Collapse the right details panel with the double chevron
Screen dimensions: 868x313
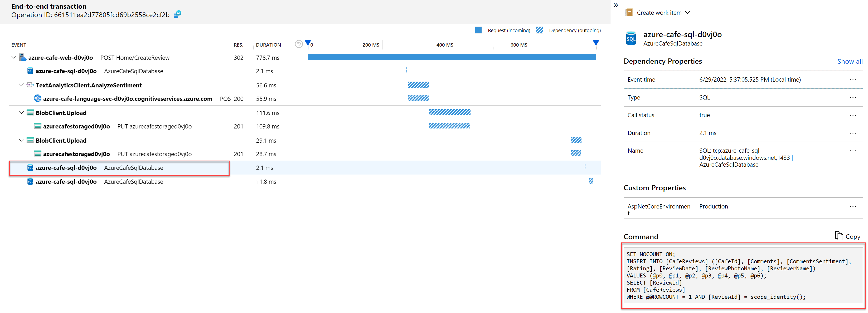(616, 5)
